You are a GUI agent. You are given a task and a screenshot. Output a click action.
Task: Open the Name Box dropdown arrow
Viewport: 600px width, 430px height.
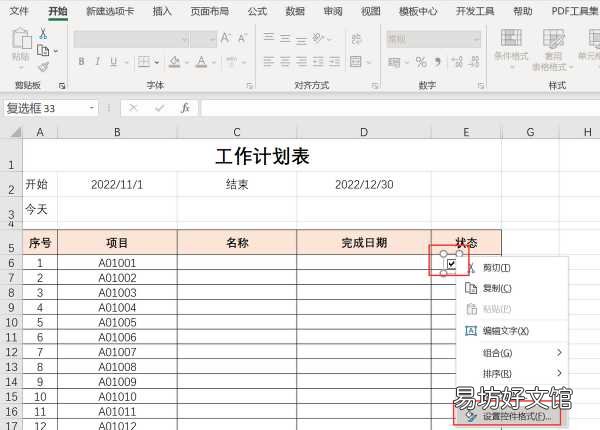pyautogui.click(x=92, y=108)
